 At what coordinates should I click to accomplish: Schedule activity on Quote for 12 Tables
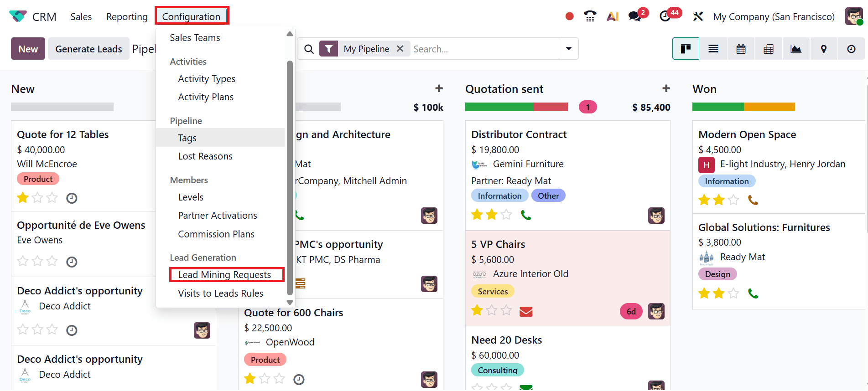pos(72,198)
